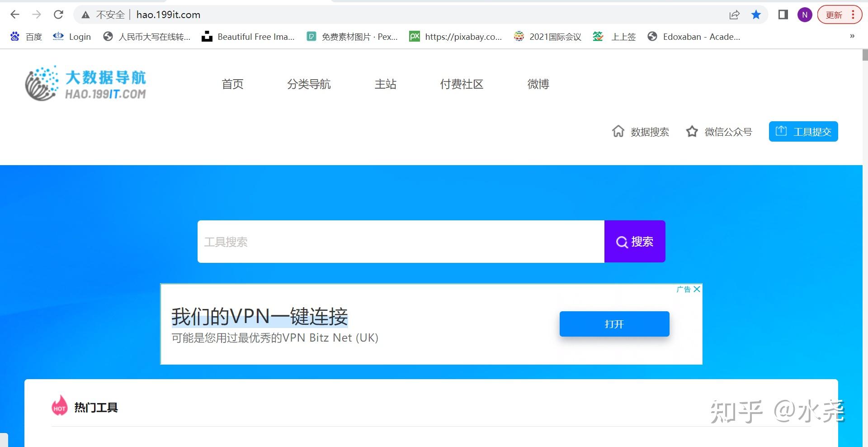This screenshot has width=868, height=447.
Task: Close the VPN ad with the X
Action: 697,289
